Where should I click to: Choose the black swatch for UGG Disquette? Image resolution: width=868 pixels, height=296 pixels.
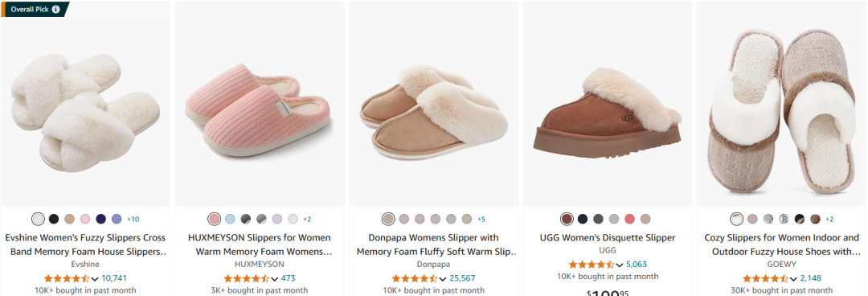click(x=583, y=219)
